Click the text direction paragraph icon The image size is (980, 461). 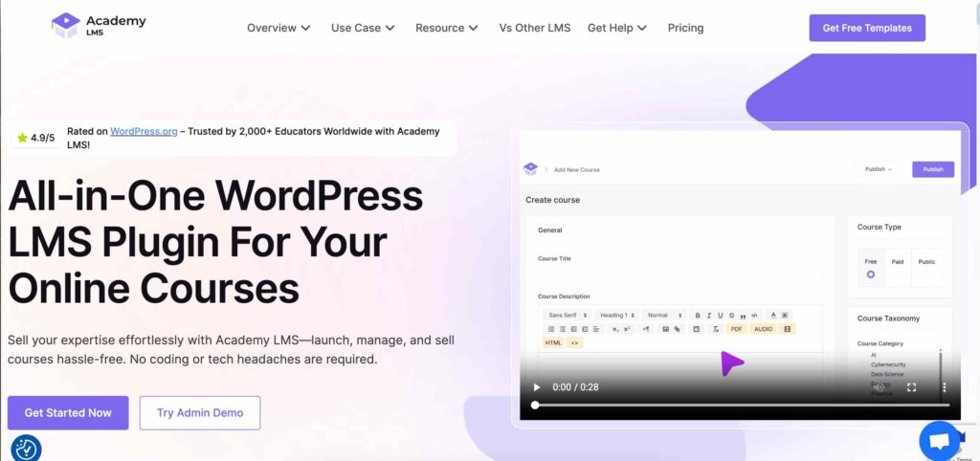click(646, 329)
